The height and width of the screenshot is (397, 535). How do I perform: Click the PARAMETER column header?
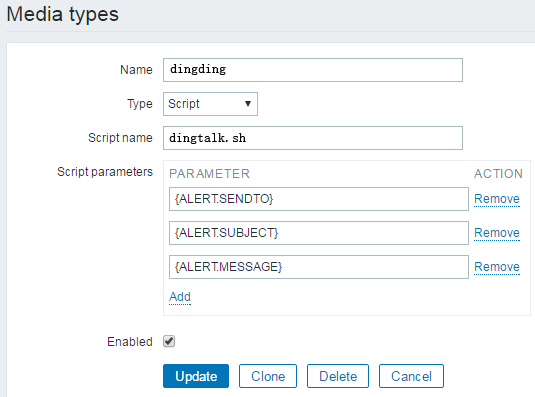click(209, 174)
